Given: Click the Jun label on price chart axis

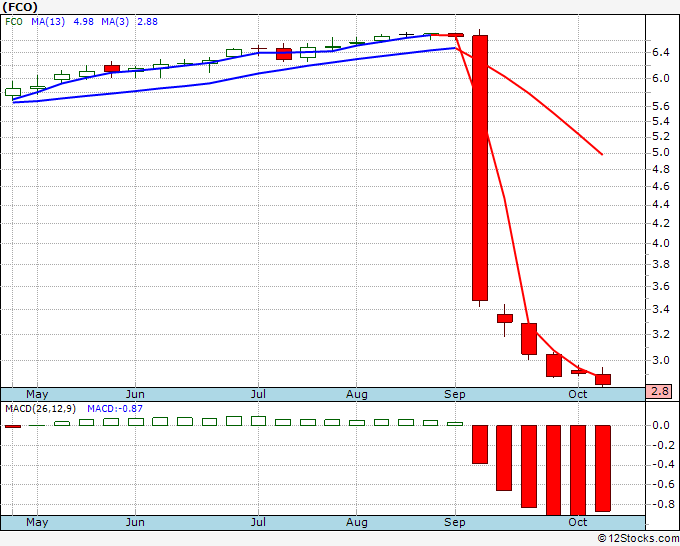Looking at the screenshot, I should pos(135,394).
